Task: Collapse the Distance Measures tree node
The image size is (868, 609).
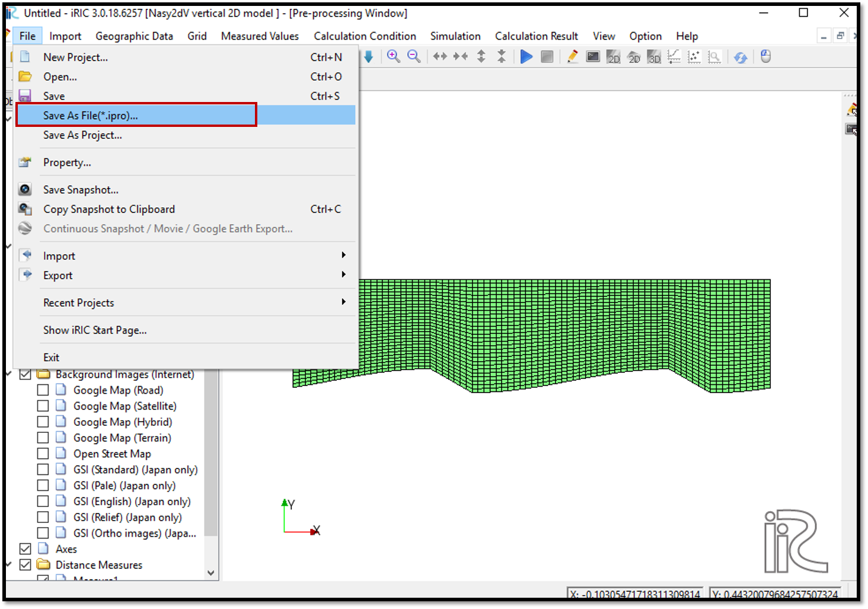Action: pos(9,565)
